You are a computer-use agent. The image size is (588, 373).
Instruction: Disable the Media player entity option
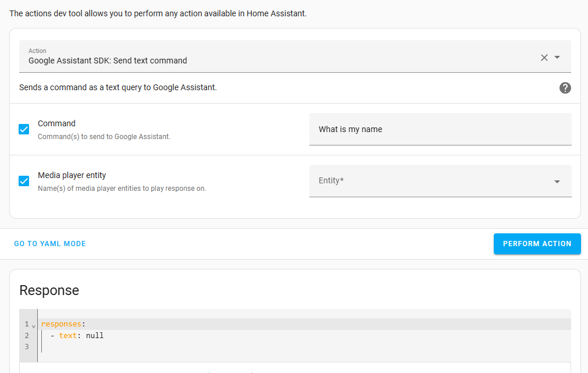pyautogui.click(x=23, y=180)
